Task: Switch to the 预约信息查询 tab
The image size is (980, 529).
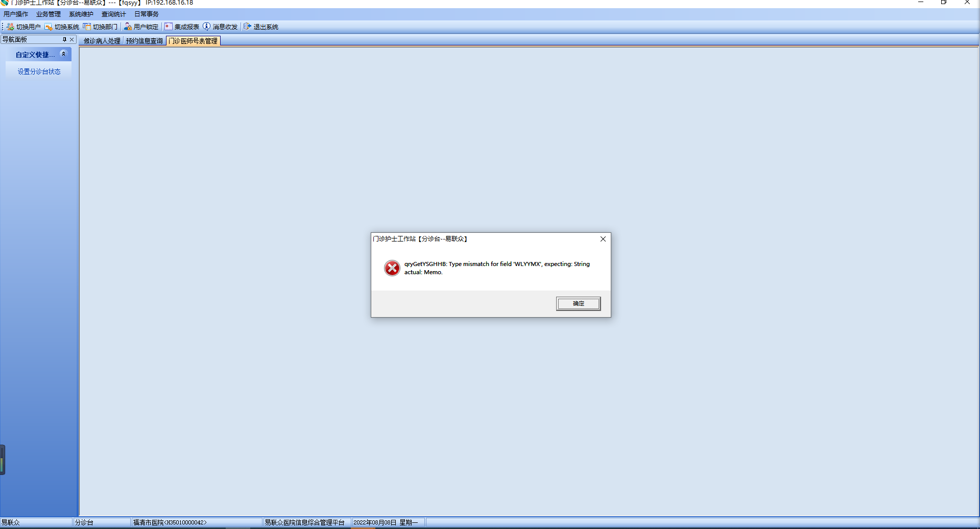Action: pyautogui.click(x=145, y=41)
